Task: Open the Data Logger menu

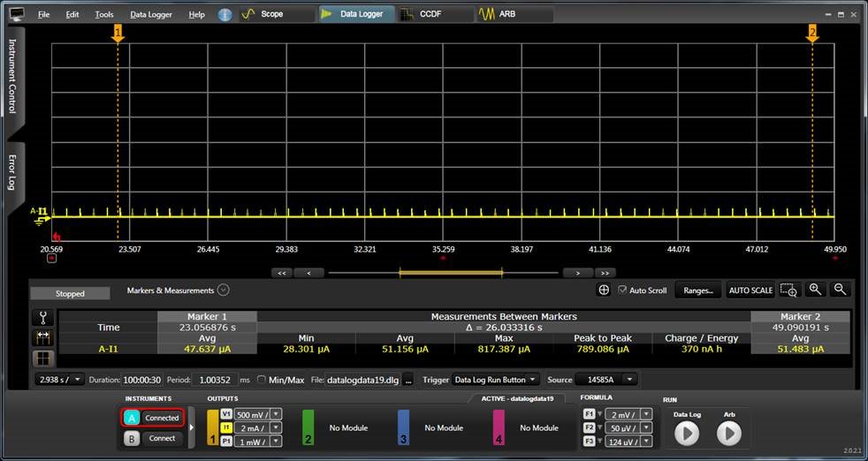Action: (x=151, y=15)
